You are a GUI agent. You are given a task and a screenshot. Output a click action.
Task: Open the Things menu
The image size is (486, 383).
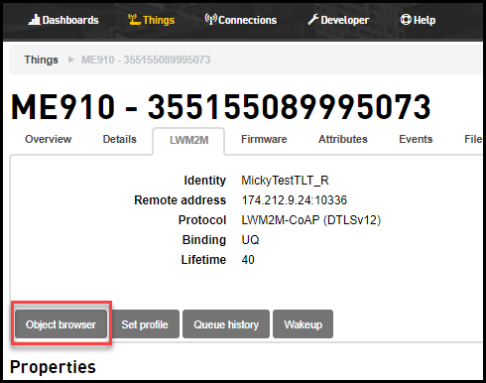point(151,20)
